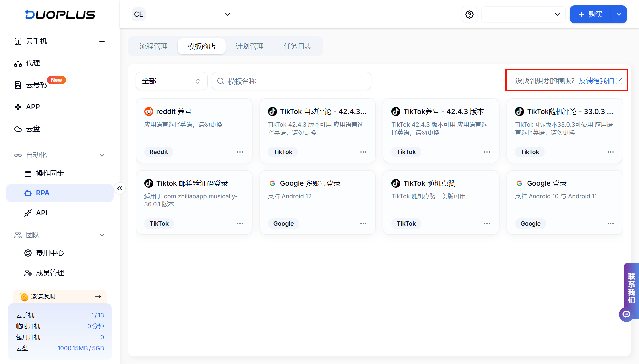Viewport: 639px width, 364px height.
Task: Open the CE team dropdown
Action: [x=181, y=14]
